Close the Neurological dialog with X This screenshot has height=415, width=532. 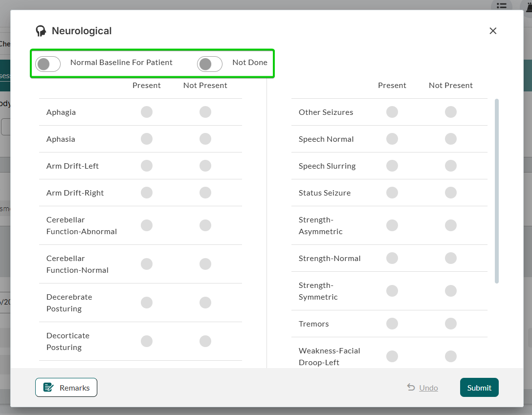click(493, 31)
